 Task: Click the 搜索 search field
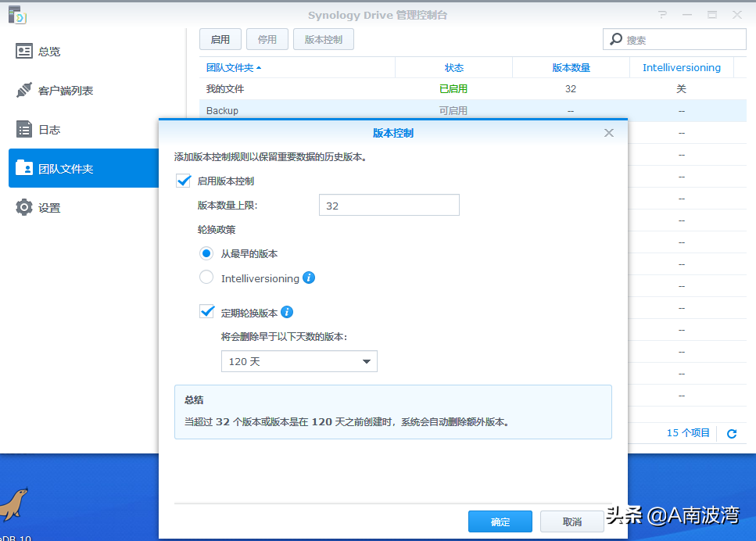tap(675, 39)
